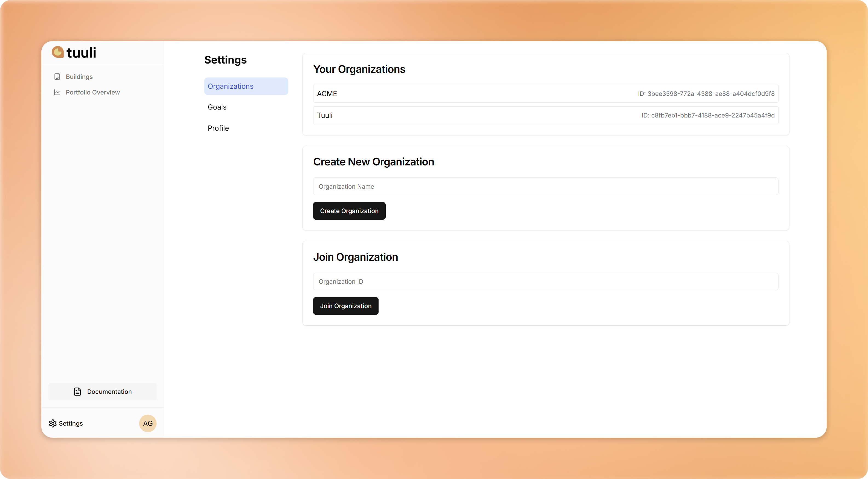
Task: Click the ACME organization ID text
Action: tap(706, 94)
